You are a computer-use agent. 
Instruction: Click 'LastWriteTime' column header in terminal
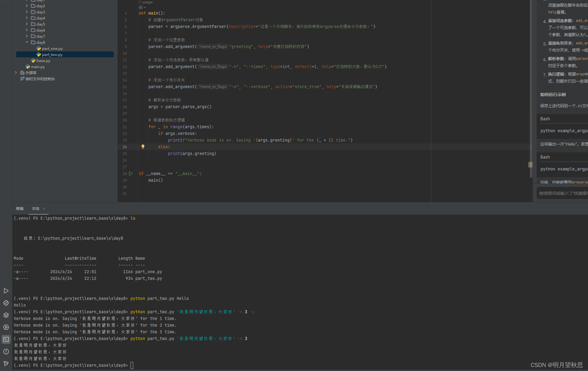point(81,259)
